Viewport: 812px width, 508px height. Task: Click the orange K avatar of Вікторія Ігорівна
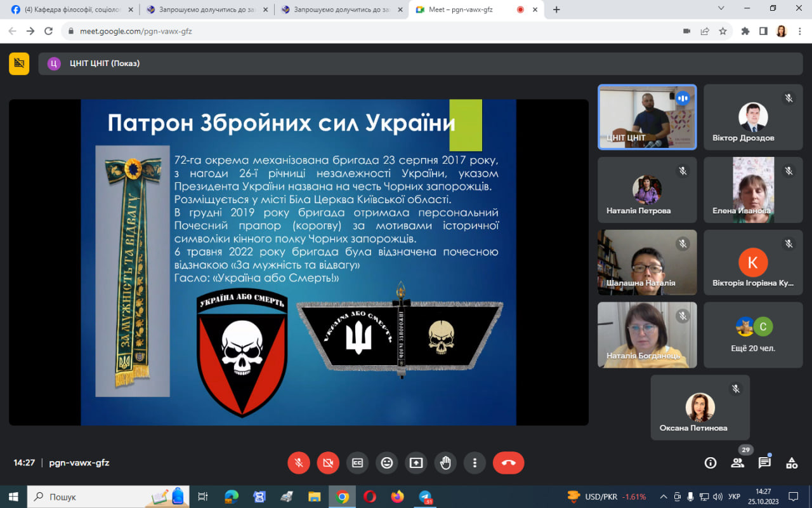point(753,262)
